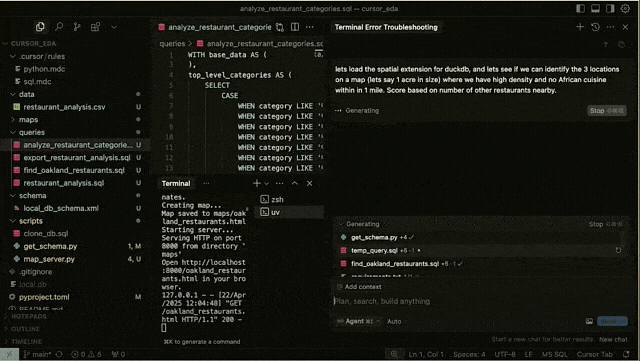Maximize the terminal panel
The width and height of the screenshot is (640, 361).
click(295, 183)
